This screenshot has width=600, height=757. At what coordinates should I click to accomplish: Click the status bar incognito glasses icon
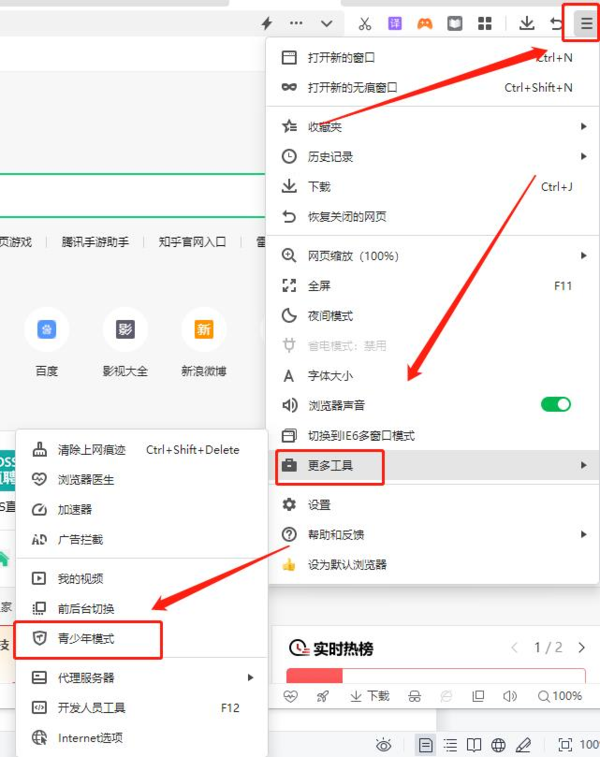pos(414,696)
